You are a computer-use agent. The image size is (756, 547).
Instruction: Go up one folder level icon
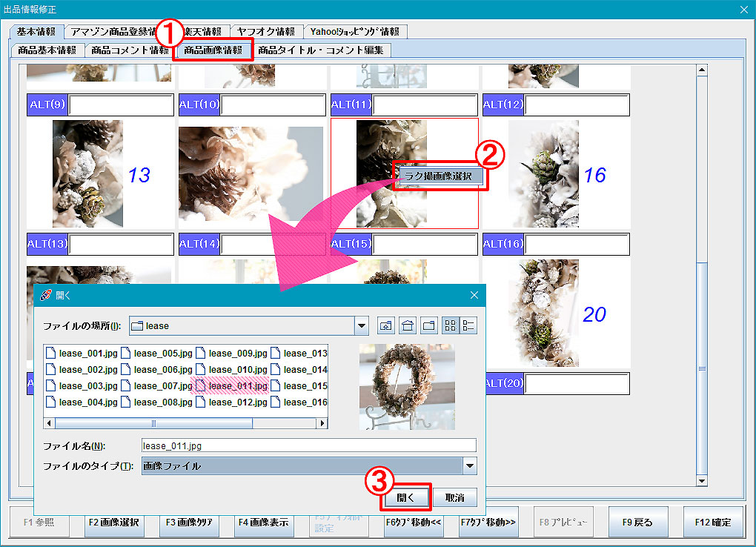click(x=385, y=325)
